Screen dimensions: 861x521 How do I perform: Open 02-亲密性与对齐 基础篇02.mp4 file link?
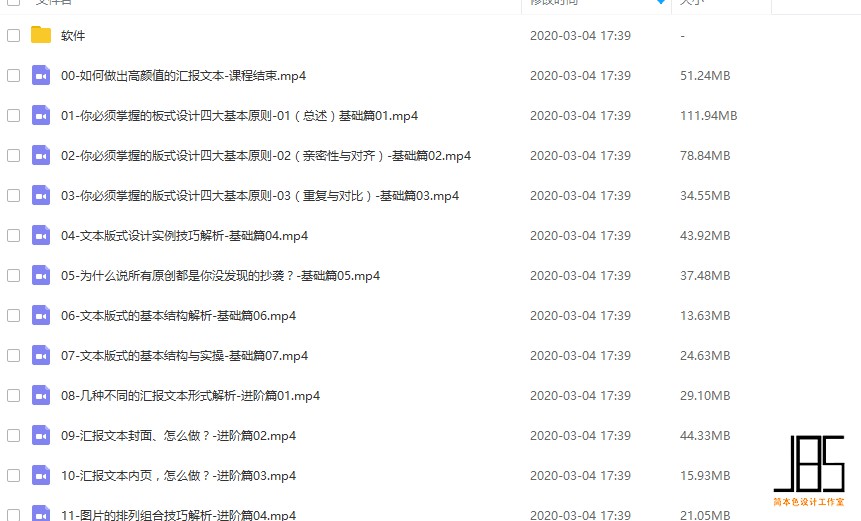click(x=266, y=156)
